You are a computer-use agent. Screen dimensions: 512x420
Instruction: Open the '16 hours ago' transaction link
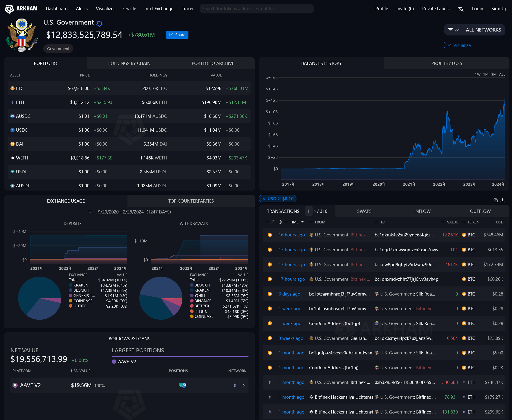coord(292,235)
